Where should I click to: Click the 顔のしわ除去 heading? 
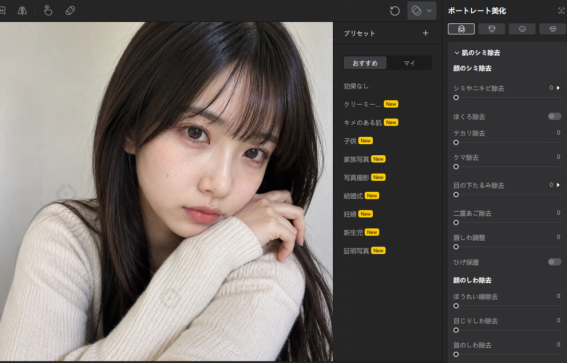coord(472,280)
